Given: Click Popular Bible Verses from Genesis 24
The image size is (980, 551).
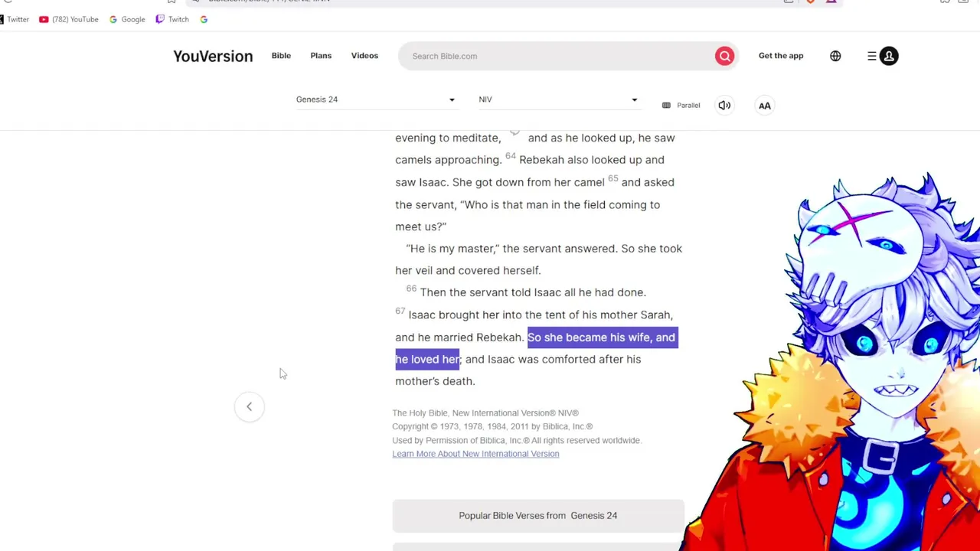Looking at the screenshot, I should (538, 516).
